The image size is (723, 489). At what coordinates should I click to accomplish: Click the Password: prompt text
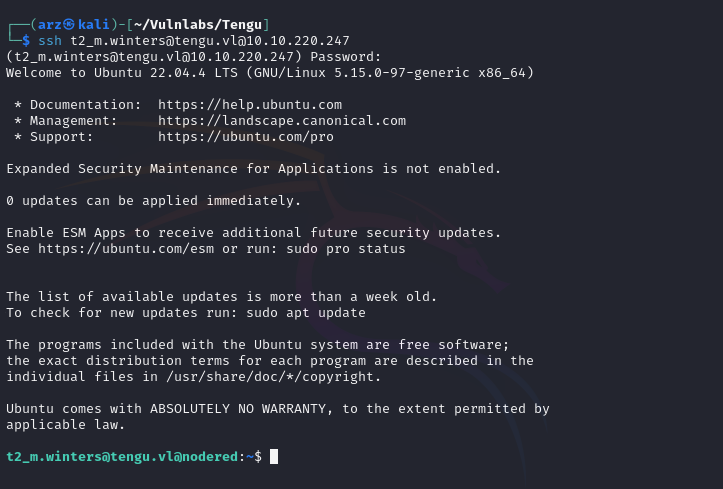346,57
